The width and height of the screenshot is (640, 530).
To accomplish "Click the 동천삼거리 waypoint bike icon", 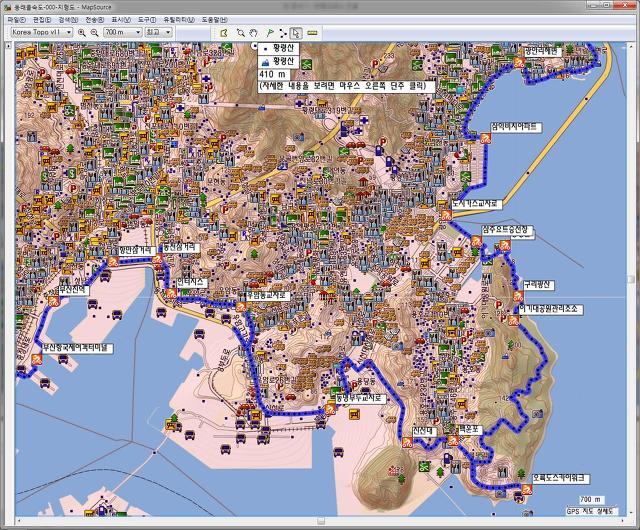I will point(158,258).
